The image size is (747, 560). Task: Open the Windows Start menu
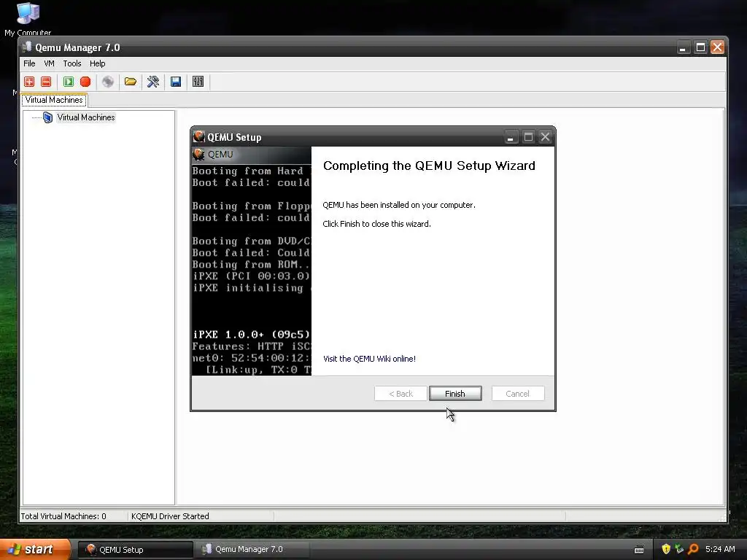(35, 549)
